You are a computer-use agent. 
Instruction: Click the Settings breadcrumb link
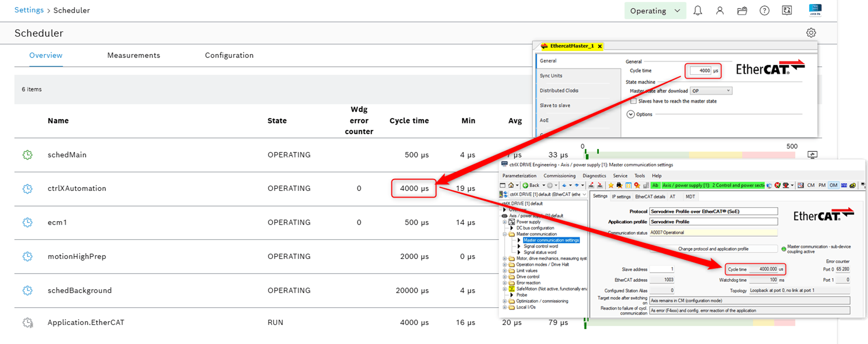pyautogui.click(x=29, y=10)
